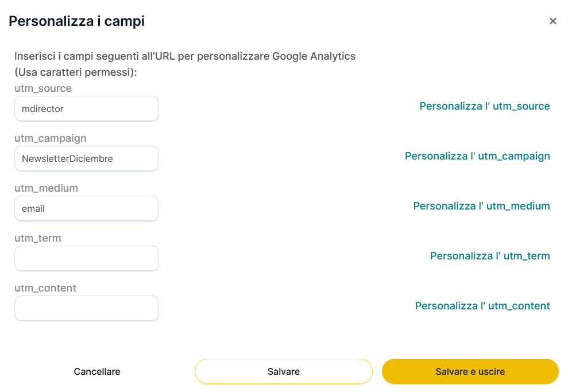Click the utm_medium field label

[46, 188]
